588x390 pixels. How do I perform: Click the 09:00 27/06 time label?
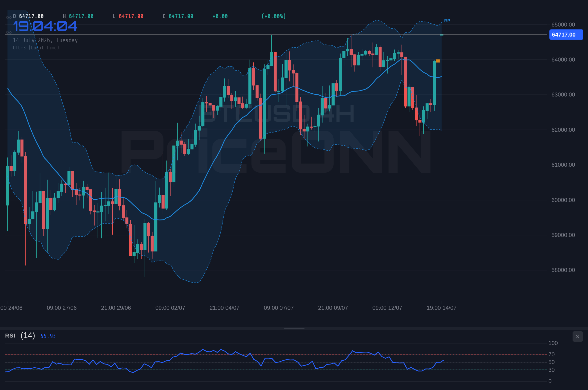point(62,308)
